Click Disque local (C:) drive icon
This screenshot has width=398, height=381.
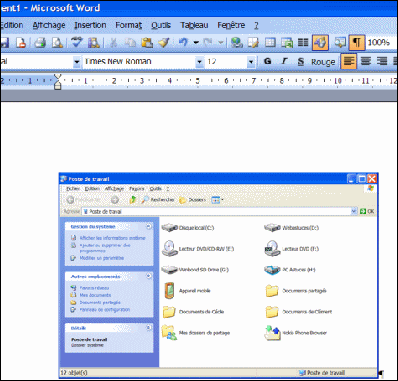(x=170, y=228)
